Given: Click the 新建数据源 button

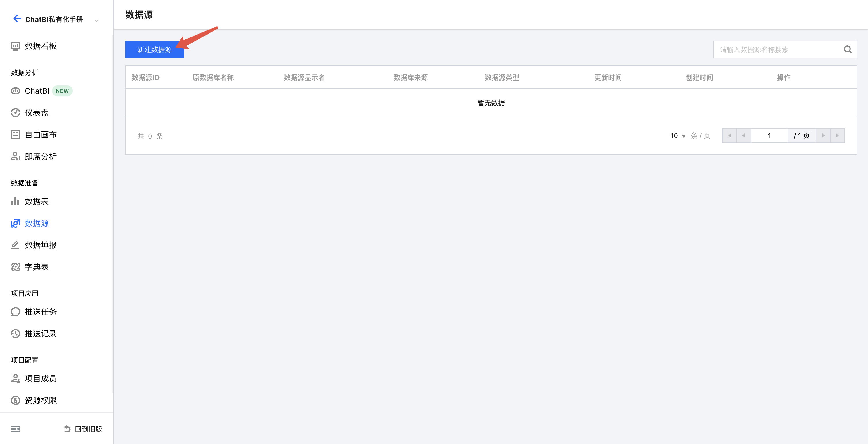Looking at the screenshot, I should pos(154,49).
